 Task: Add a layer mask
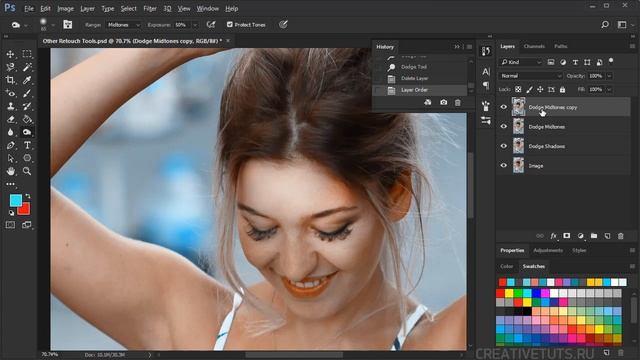click(567, 236)
